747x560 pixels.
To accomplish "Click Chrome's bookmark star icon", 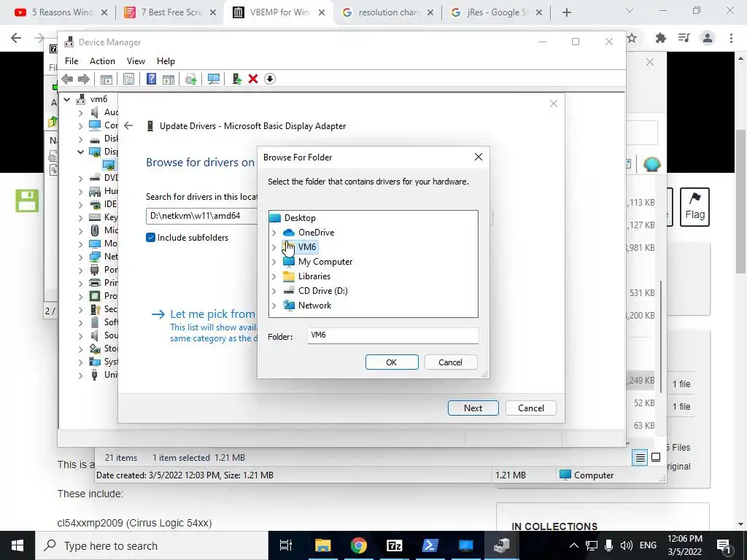I will point(632,38).
